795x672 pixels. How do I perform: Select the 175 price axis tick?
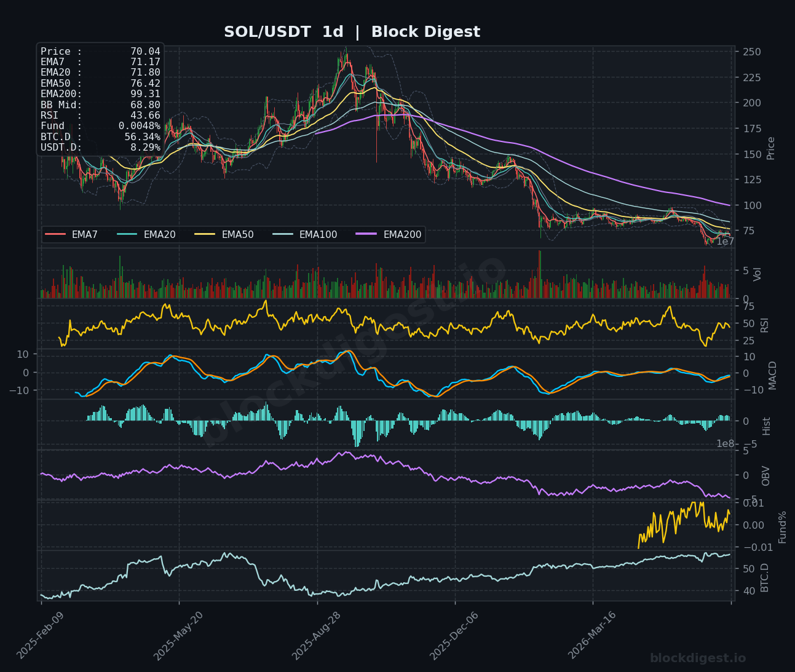coord(752,128)
